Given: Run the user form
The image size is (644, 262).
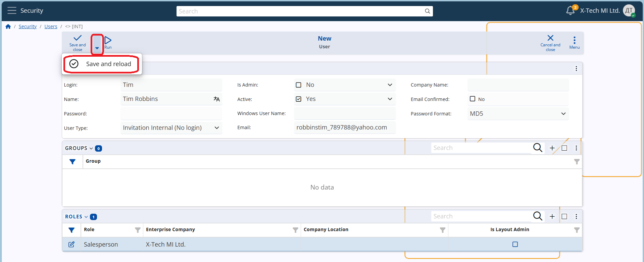Looking at the screenshot, I should pyautogui.click(x=108, y=43).
